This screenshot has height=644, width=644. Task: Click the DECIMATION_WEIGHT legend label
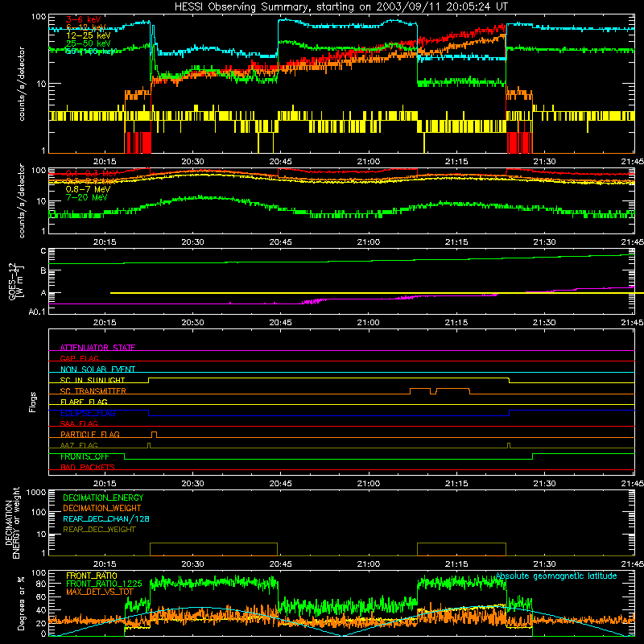(102, 508)
